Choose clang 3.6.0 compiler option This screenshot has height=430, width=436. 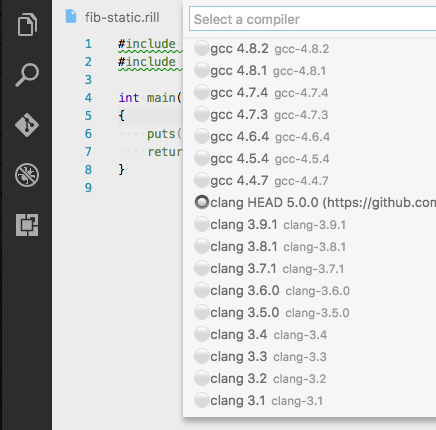309,291
